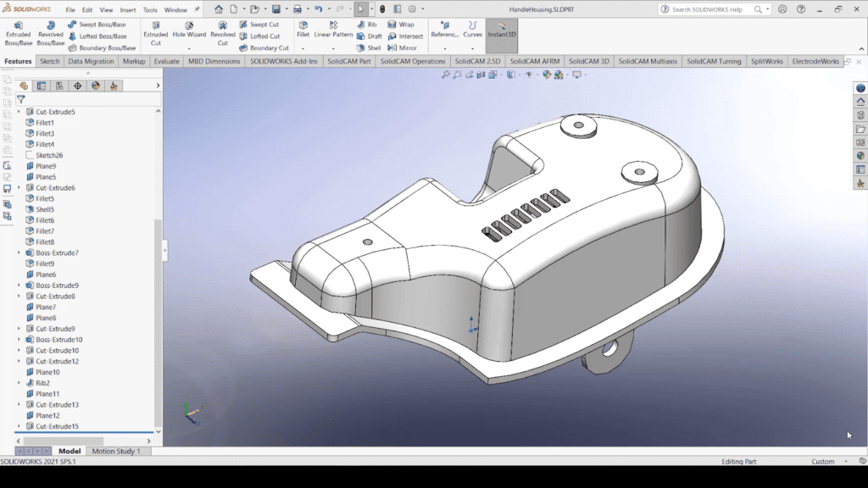Expand the Boss-Extrude7 feature node
Screen dimensions: 868x488
click(19, 252)
